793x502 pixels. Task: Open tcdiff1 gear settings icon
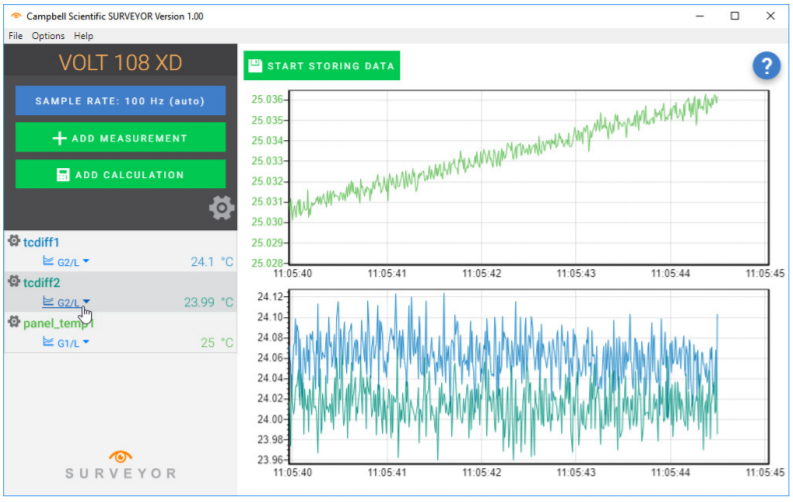tap(14, 241)
